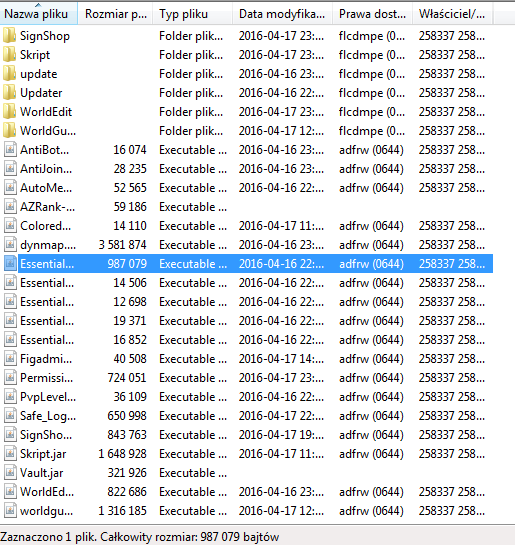515x545 pixels.
Task: Select the PvpLevel file row
Action: coord(246,397)
